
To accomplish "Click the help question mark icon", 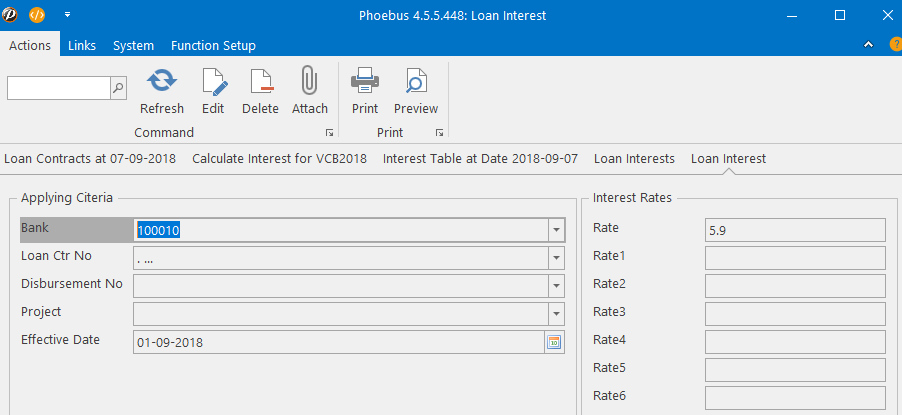I will pos(895,45).
